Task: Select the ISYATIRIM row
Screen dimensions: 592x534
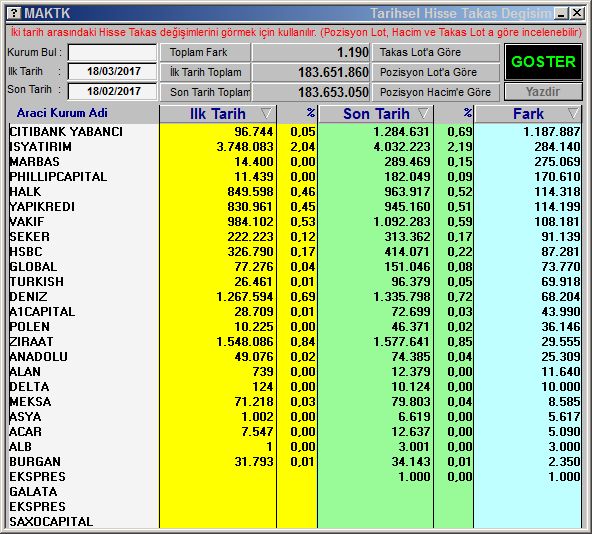Action: click(295, 147)
